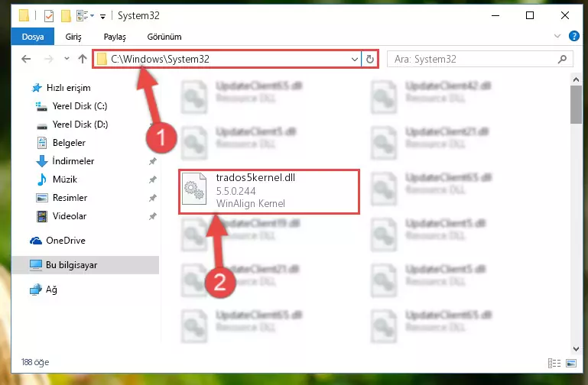Switch to details view layout icon
588x385 pixels.
[554, 363]
